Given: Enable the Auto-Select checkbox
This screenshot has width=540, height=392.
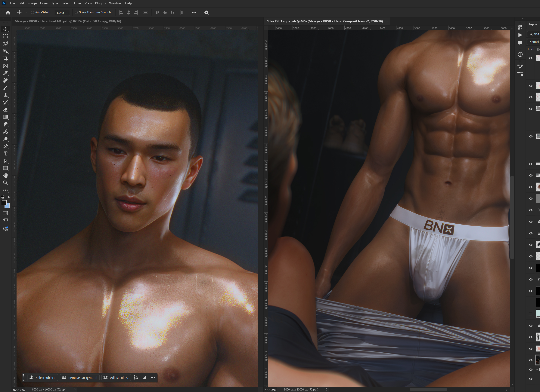Looking at the screenshot, I should 33,13.
